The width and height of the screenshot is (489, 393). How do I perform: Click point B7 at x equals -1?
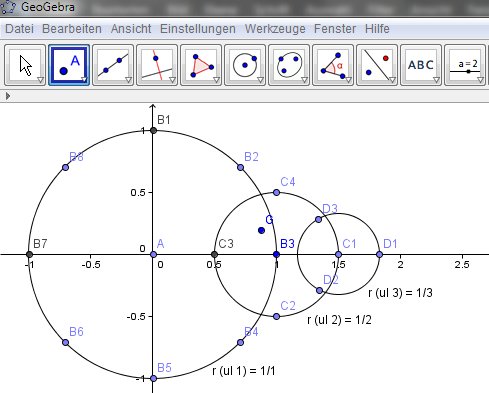[x=29, y=255]
